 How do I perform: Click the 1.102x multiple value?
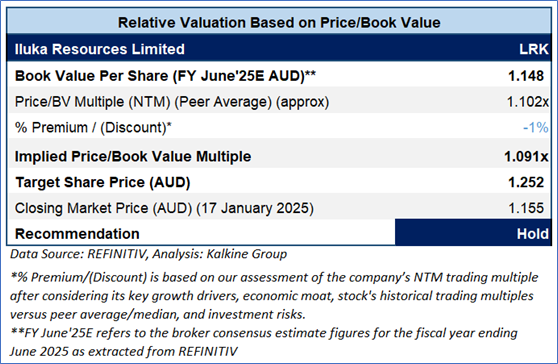pos(527,102)
